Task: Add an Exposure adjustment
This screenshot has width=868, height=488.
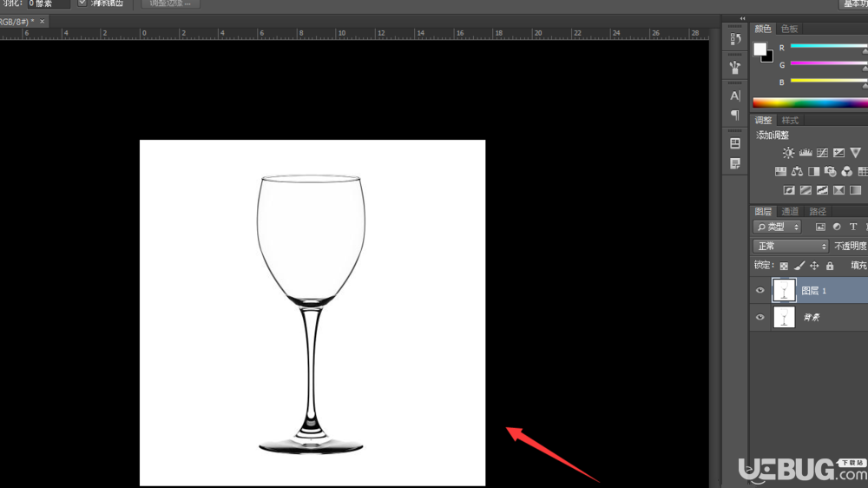Action: (838, 152)
